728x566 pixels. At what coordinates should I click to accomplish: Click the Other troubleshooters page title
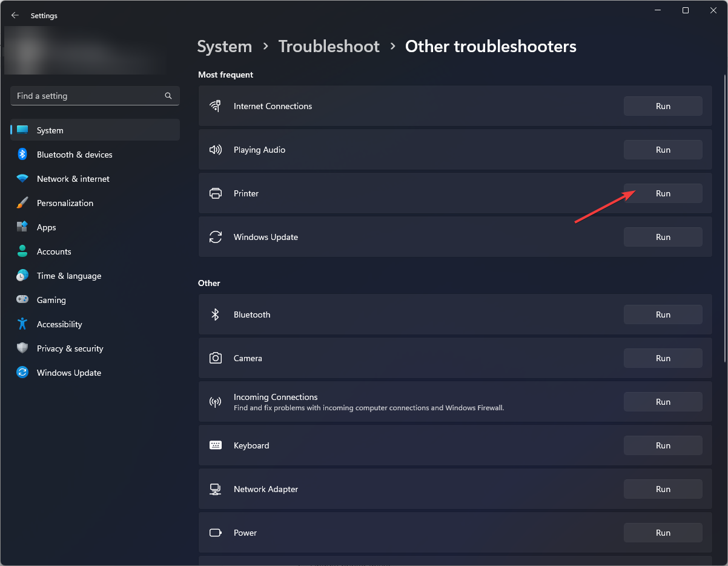click(x=491, y=47)
